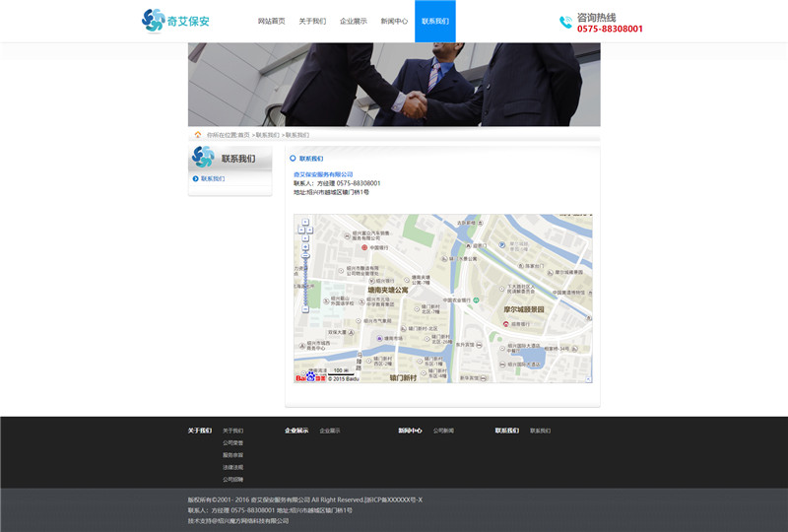Click the handshake banner image
This screenshot has height=532, width=788.
394,85
